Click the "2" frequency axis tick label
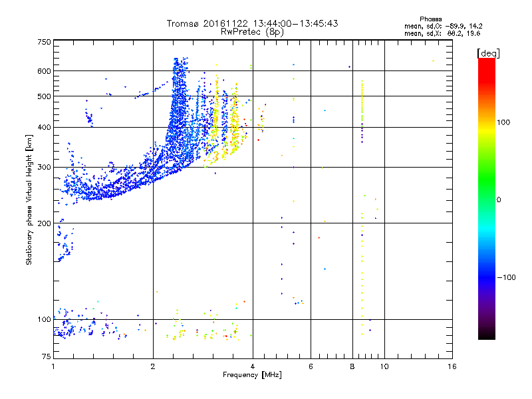Screen dimensions: 532x399 tap(153, 366)
